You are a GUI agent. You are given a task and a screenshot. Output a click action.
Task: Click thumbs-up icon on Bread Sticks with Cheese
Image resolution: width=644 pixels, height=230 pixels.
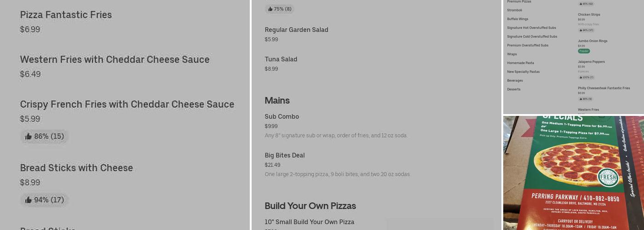[x=29, y=200]
